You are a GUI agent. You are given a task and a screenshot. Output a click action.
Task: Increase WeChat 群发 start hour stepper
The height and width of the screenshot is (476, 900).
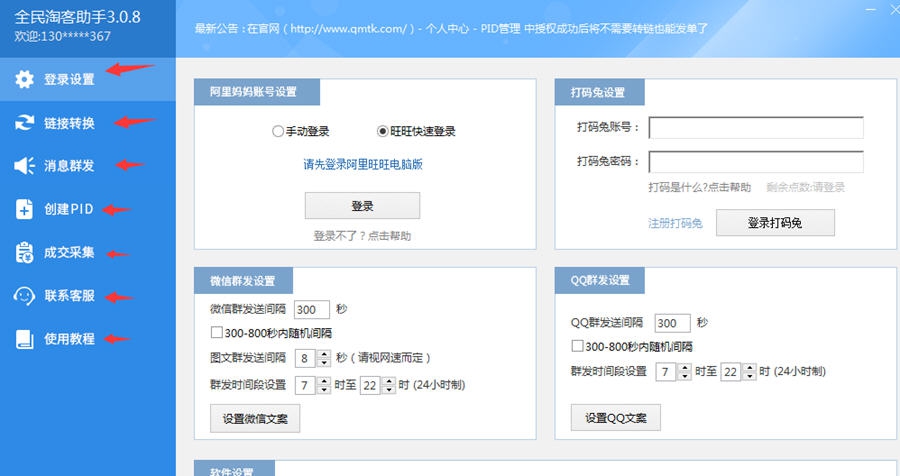tap(324, 381)
